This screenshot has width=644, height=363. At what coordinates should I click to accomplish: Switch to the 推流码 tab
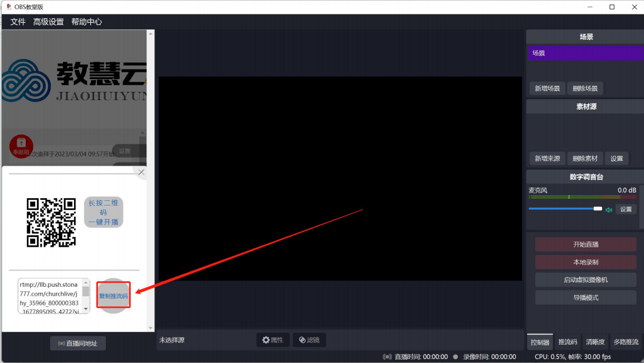(x=568, y=342)
